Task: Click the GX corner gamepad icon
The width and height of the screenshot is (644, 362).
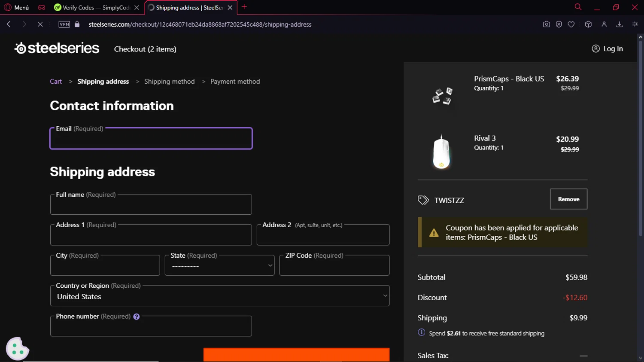Action: pyautogui.click(x=42, y=7)
